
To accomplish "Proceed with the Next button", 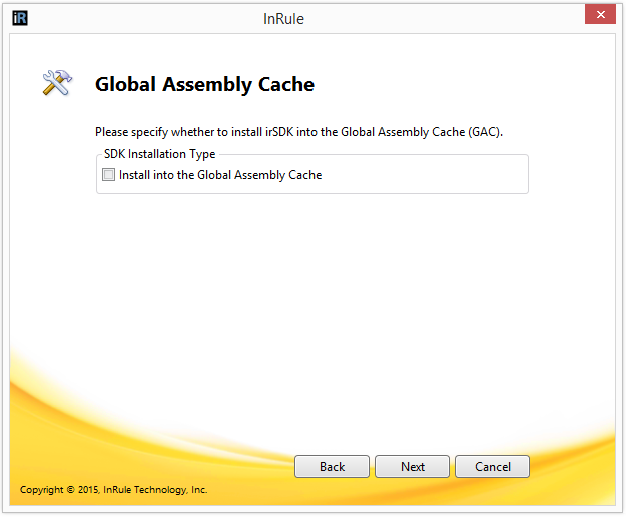I will (412, 466).
